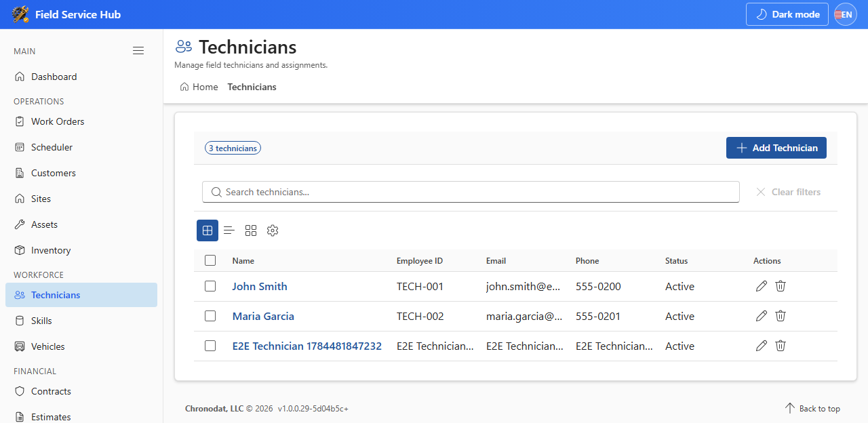This screenshot has width=868, height=423.
Task: Open Assets page
Action: [x=81, y=224]
